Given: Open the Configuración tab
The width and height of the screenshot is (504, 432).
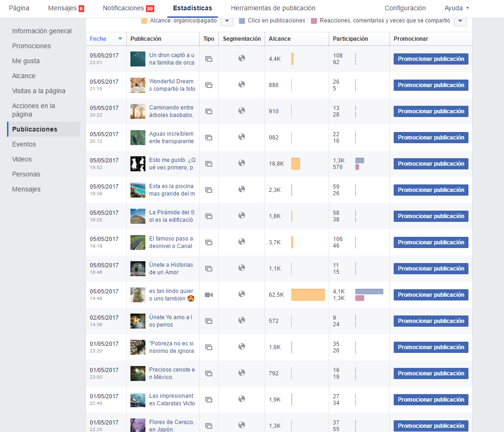Looking at the screenshot, I should click(x=405, y=8).
